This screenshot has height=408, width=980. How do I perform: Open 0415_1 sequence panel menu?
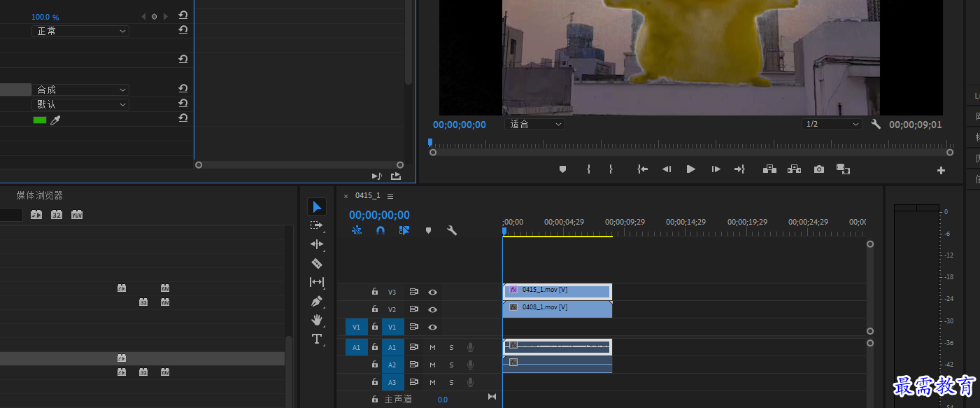(x=390, y=196)
